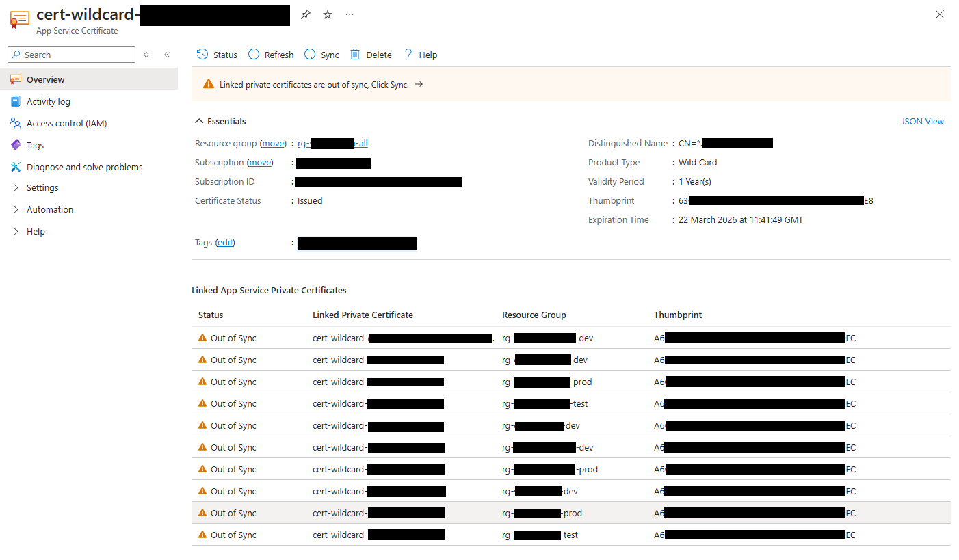Click Out of Sync status in first row
Viewport: 959px width, 560px height.
pyautogui.click(x=233, y=338)
